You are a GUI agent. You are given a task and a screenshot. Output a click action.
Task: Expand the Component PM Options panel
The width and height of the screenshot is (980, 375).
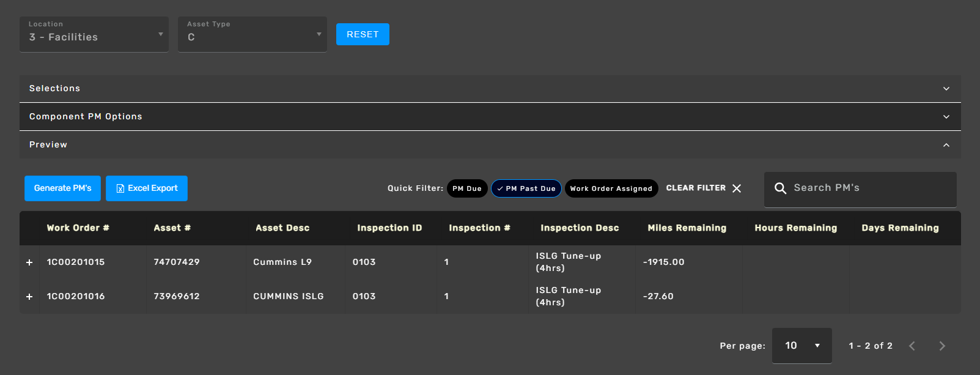(490, 117)
